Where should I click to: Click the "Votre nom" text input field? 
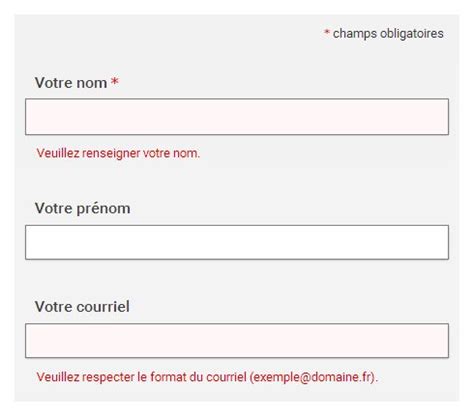pos(237,117)
